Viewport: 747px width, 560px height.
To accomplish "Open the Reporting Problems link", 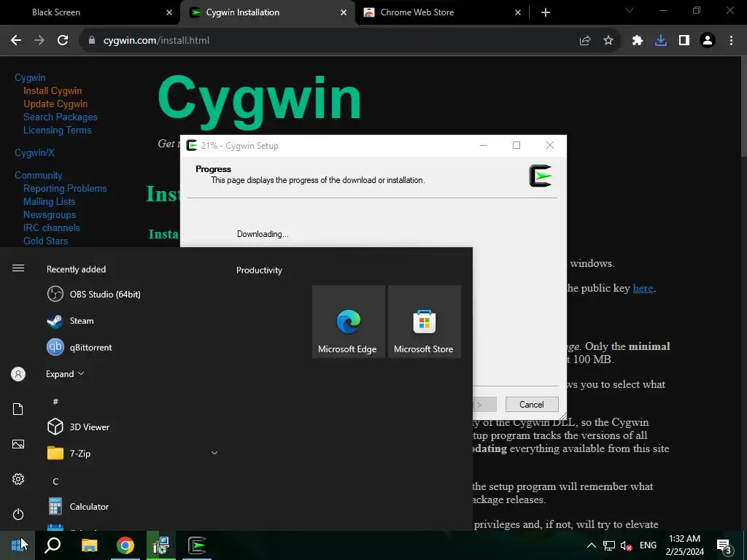I will (x=65, y=189).
